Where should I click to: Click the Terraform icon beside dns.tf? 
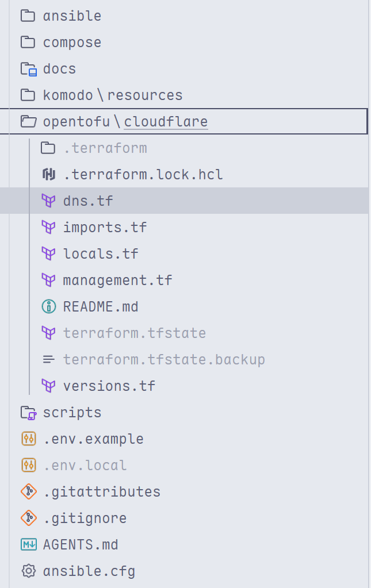pyautogui.click(x=48, y=201)
